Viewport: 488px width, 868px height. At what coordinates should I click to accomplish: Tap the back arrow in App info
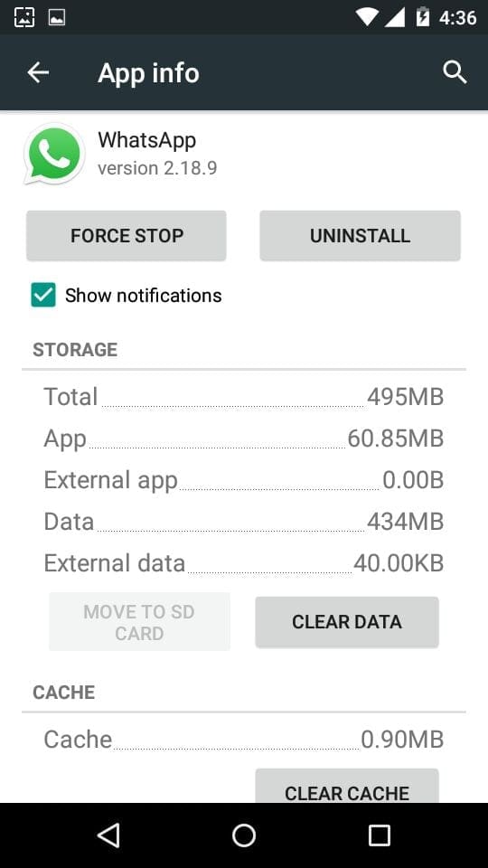coord(38,72)
